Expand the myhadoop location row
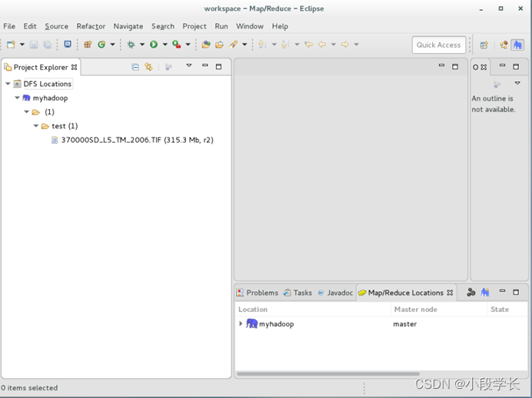 click(241, 323)
